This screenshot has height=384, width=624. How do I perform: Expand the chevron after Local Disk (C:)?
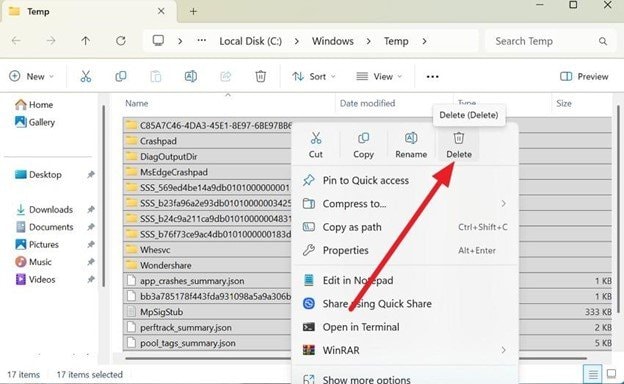pyautogui.click(x=296, y=41)
